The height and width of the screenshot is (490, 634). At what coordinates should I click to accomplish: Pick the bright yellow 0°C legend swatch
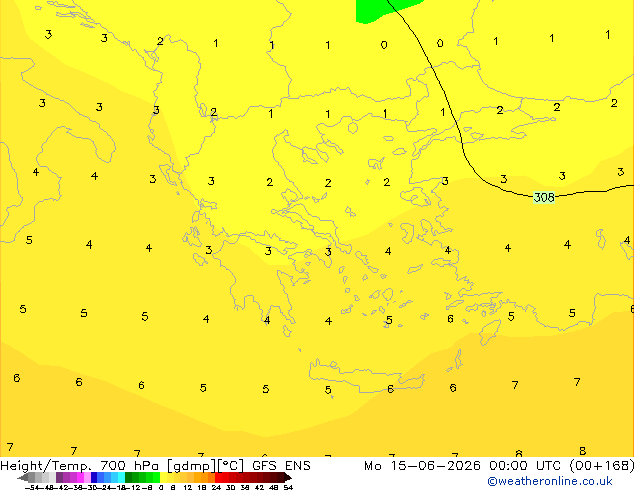[x=163, y=477]
